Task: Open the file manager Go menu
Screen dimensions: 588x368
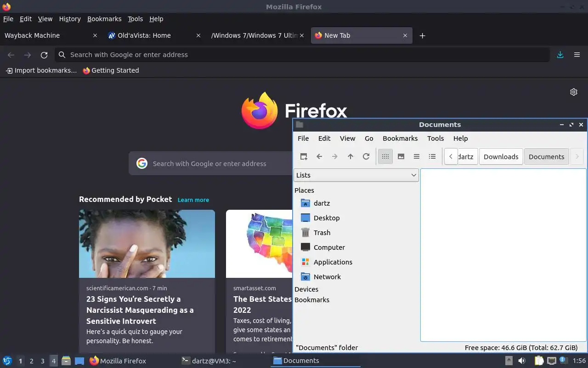Action: coord(369,138)
